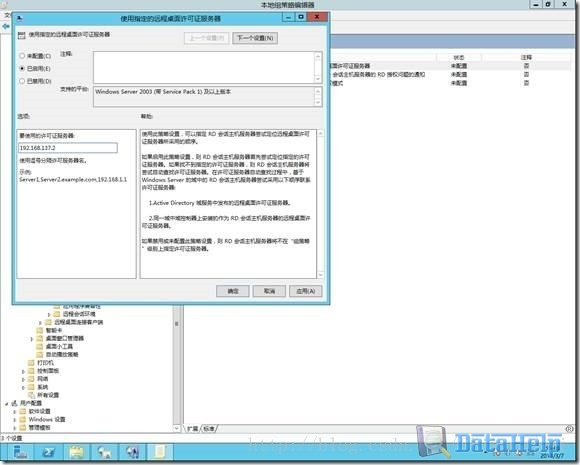Launch PowerShell from the taskbar
The height and width of the screenshot is (465, 580).
(48, 452)
